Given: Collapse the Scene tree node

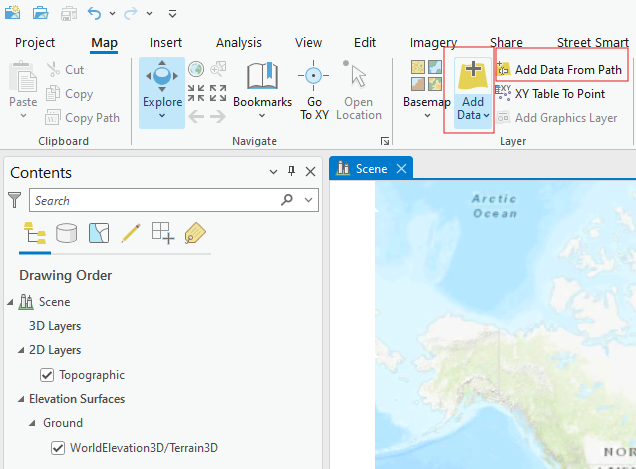Looking at the screenshot, I should click(11, 302).
